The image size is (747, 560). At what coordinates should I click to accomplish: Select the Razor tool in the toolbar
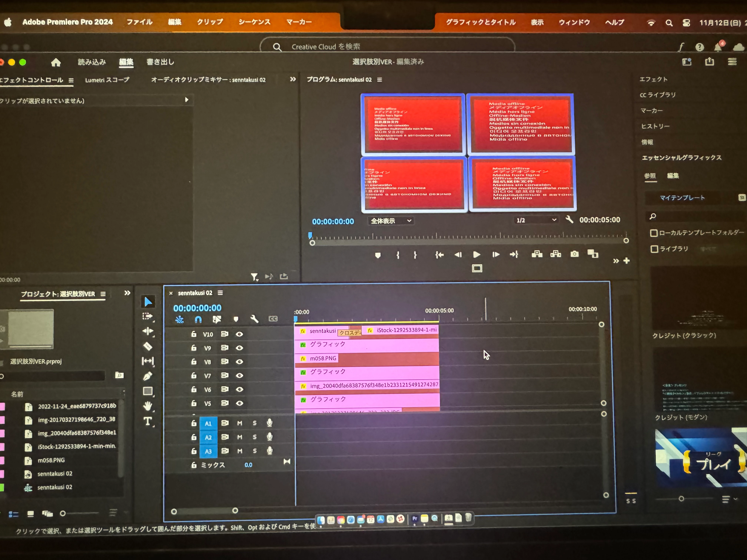[148, 346]
